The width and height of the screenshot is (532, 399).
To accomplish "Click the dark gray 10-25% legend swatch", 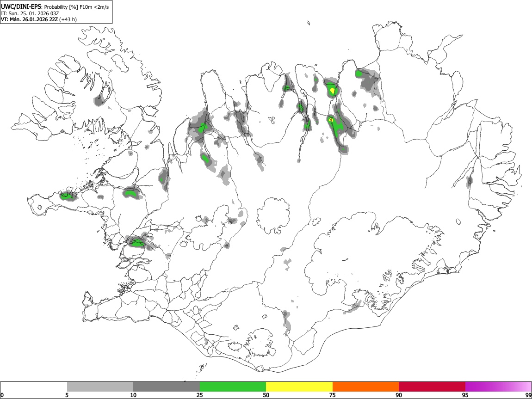I will 167,387.
